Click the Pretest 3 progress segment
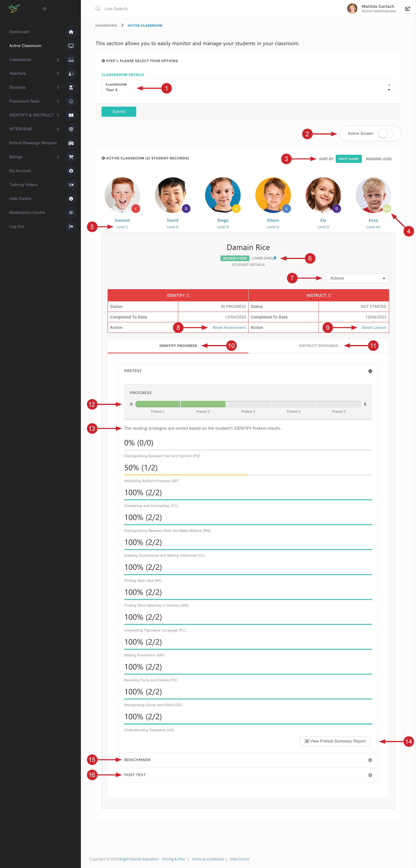The image size is (416, 868). 248,404
